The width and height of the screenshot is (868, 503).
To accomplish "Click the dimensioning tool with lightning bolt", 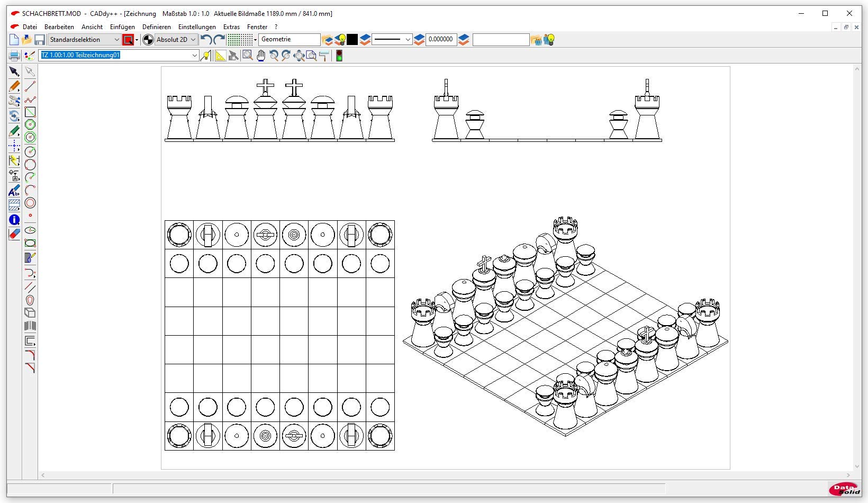I will [14, 161].
